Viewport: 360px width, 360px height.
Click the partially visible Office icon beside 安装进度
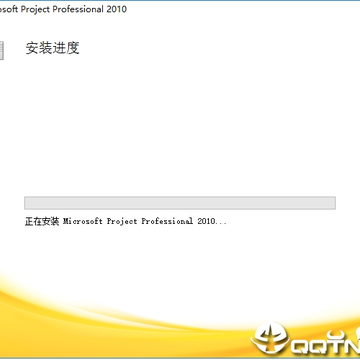[2, 51]
